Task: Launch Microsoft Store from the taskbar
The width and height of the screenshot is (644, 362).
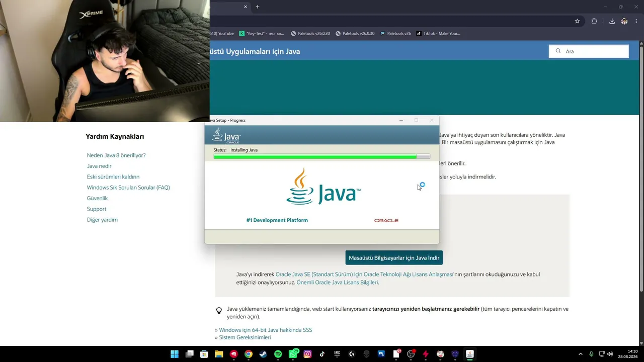Action: [x=204, y=354]
